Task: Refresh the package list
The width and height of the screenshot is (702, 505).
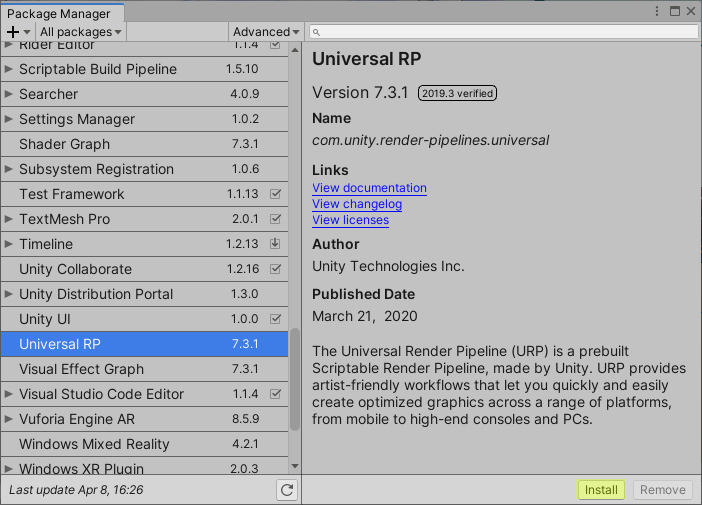Action: [x=287, y=490]
